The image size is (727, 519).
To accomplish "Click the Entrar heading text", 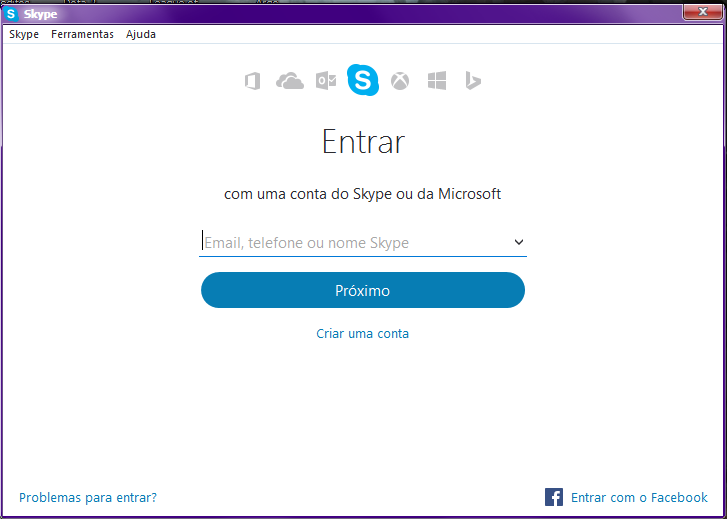I will pyautogui.click(x=364, y=141).
